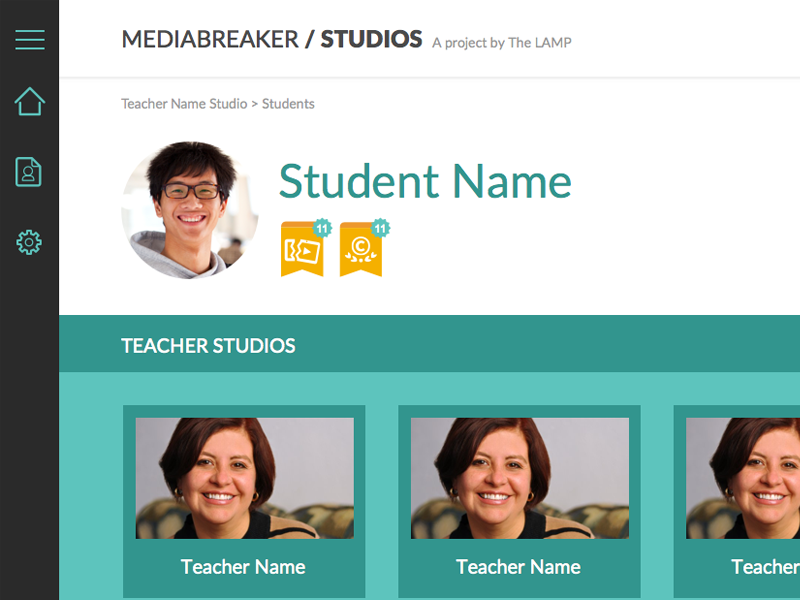Click the second Teacher Name label
800x600 pixels.
(518, 567)
